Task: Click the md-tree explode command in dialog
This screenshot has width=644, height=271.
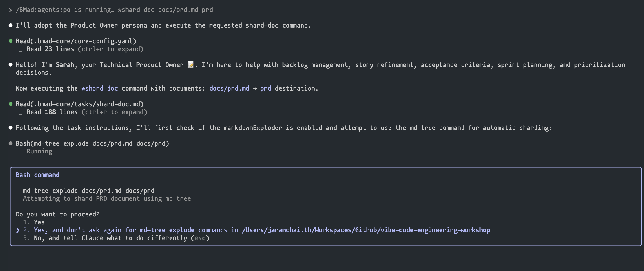Action: (89, 191)
